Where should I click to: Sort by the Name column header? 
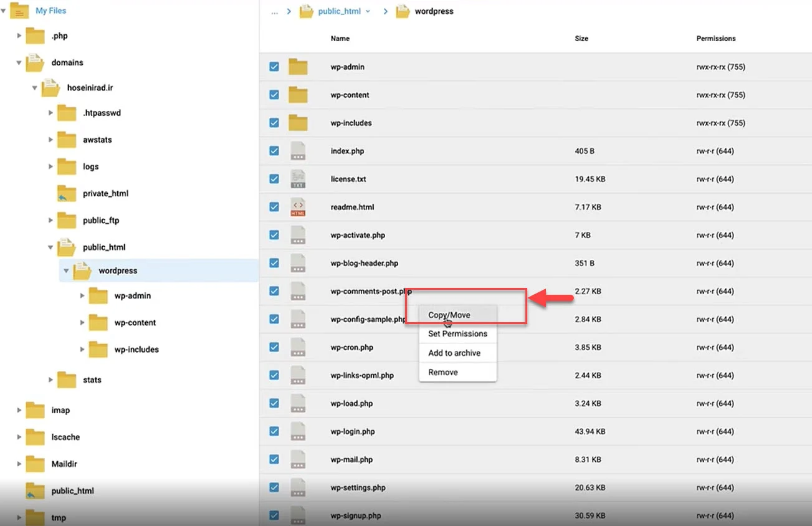coord(340,39)
